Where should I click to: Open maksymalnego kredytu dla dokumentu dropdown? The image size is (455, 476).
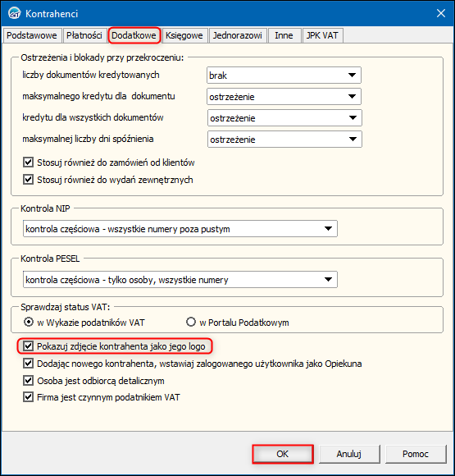284,97
